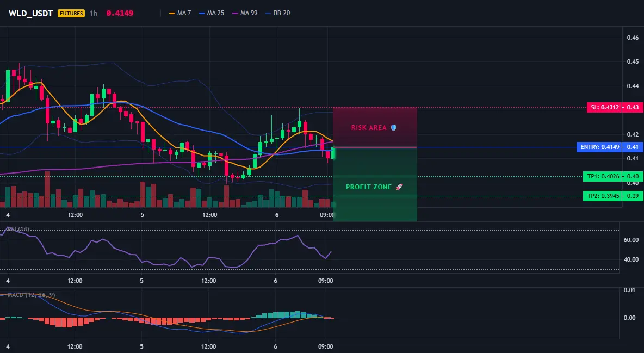Click the TP1: 0.4026 price tag

pyautogui.click(x=603, y=176)
